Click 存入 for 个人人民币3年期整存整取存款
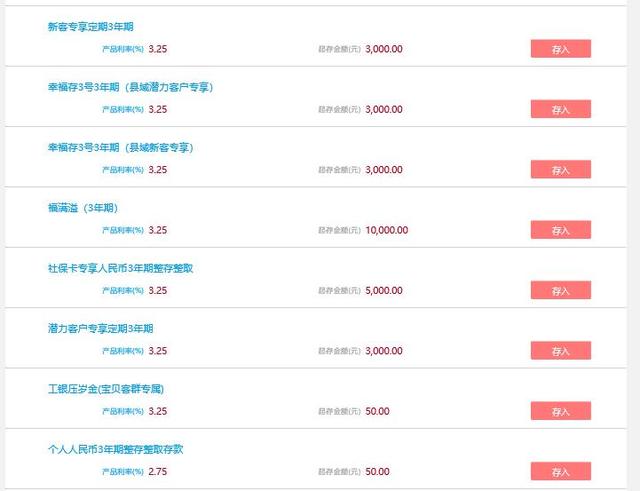This screenshot has width=640, height=491. [560, 471]
